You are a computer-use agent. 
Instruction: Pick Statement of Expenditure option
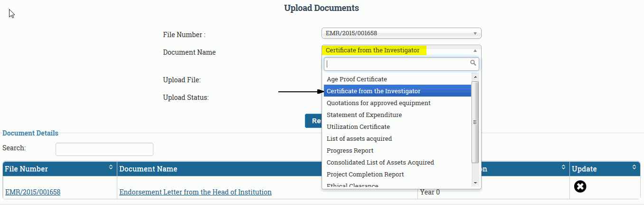pyautogui.click(x=364, y=115)
